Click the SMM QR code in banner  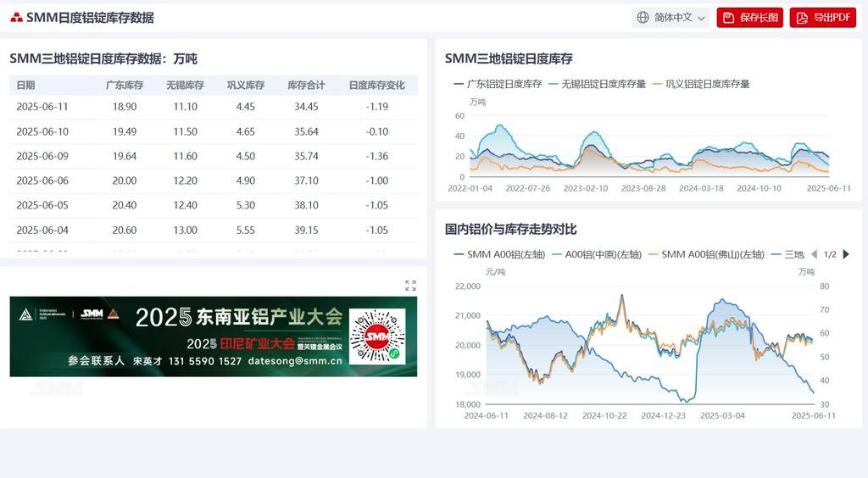click(377, 336)
